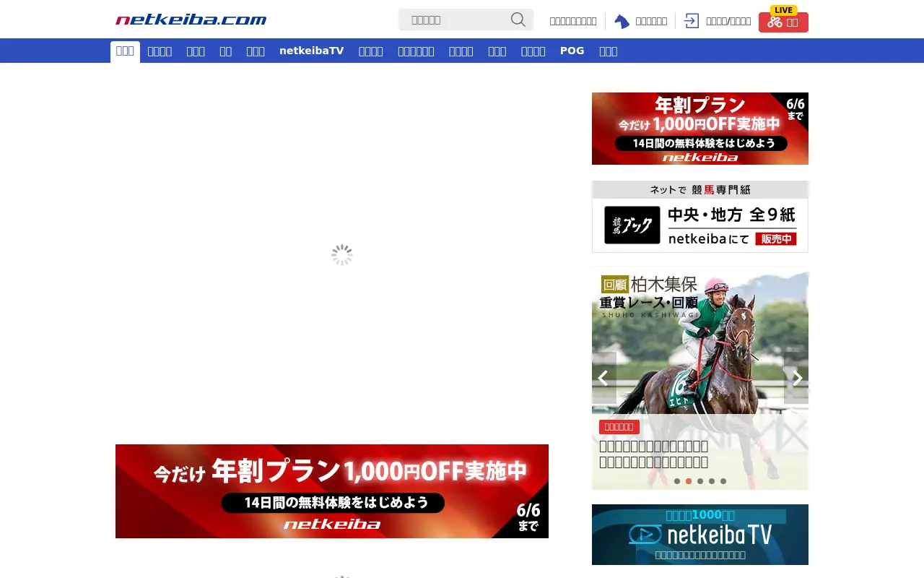Advance to the next carousel slide arrow
The width and height of the screenshot is (924, 578).
pos(797,378)
